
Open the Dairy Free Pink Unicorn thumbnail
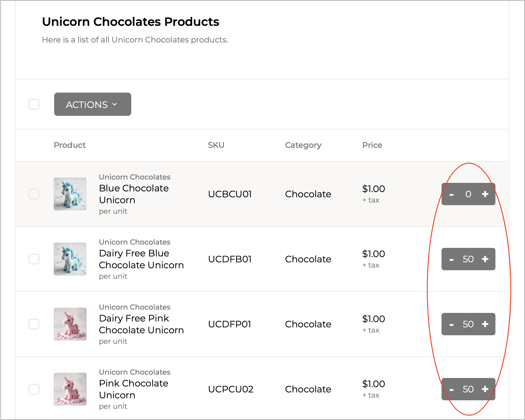70,324
